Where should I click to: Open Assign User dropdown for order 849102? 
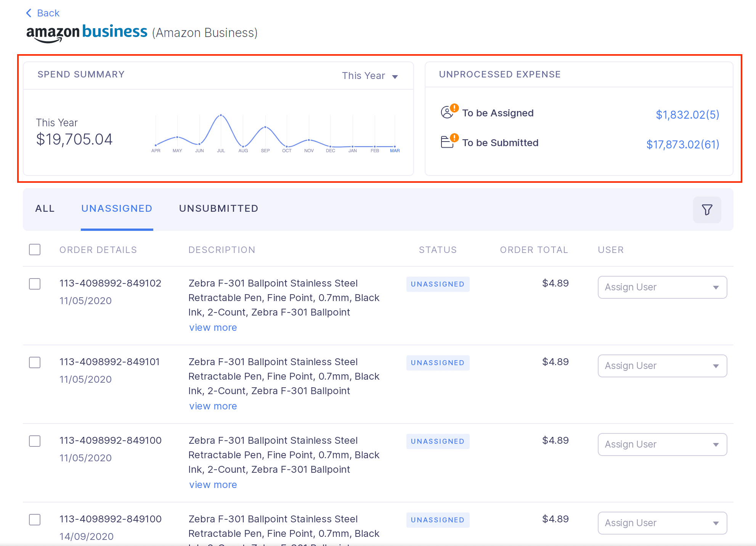pyautogui.click(x=662, y=287)
